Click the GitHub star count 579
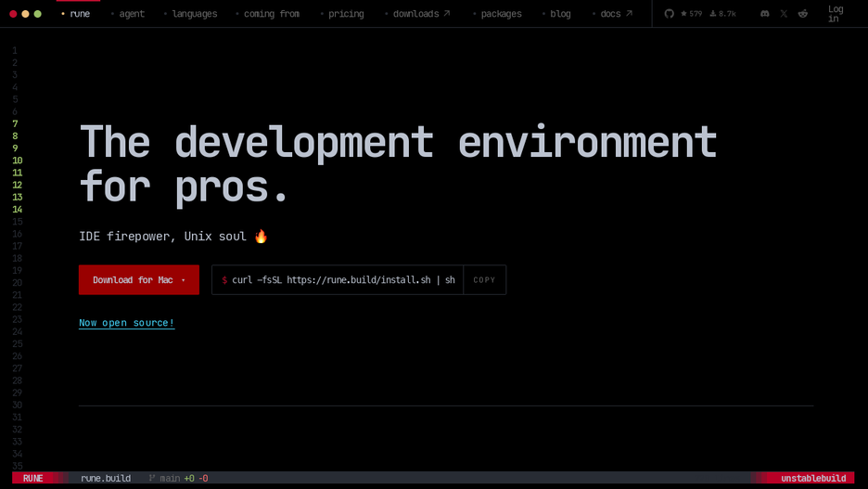868x489 pixels. 692,14
